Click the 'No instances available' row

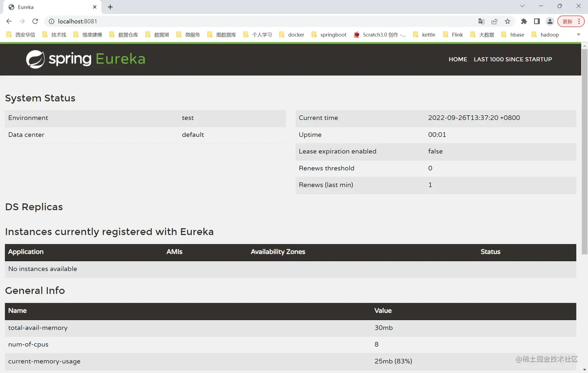tap(290, 269)
